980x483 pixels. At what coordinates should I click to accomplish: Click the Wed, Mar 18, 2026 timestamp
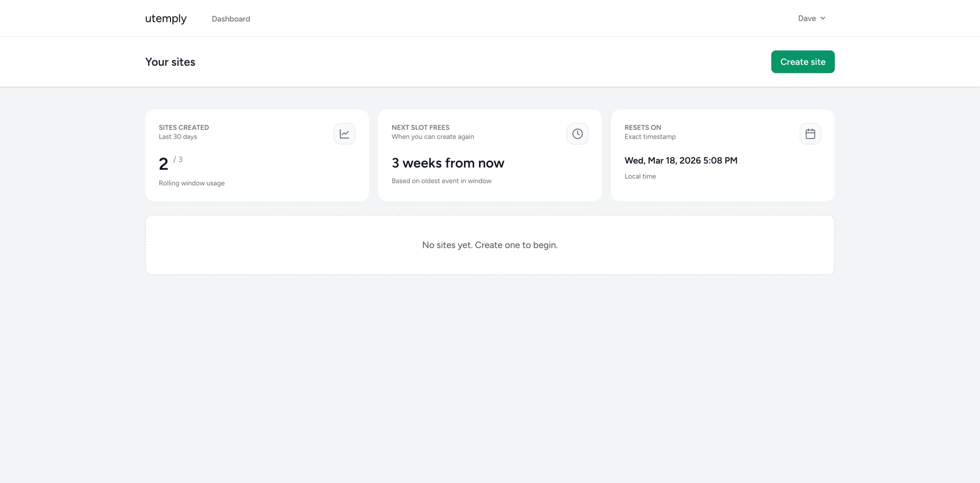pyautogui.click(x=681, y=160)
